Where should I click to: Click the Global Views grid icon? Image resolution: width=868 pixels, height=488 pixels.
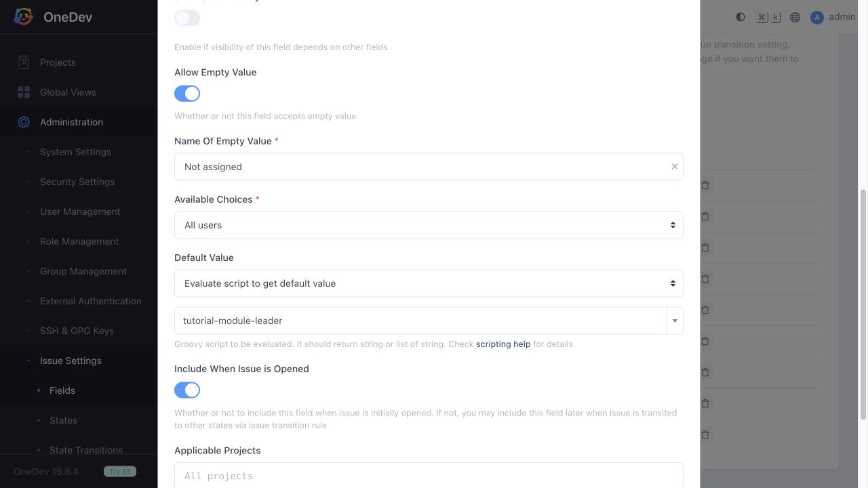tap(24, 92)
